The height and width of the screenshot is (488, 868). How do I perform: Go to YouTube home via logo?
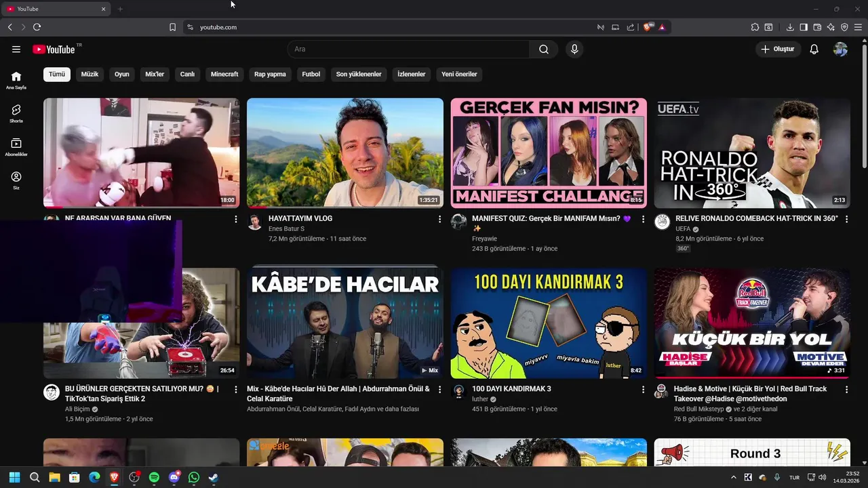[x=54, y=49]
